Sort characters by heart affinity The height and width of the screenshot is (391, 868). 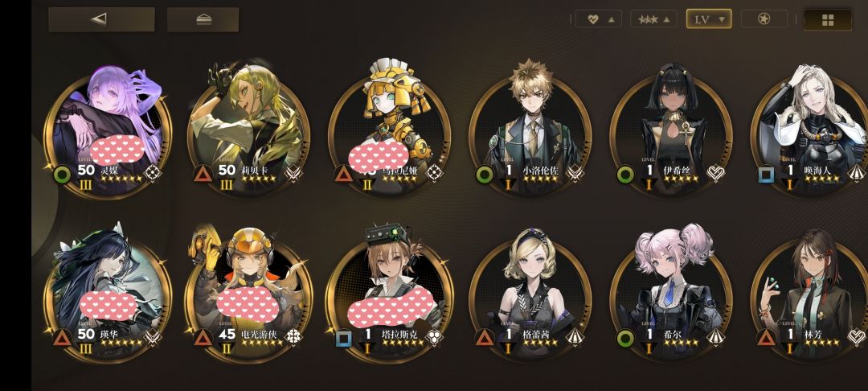click(599, 19)
